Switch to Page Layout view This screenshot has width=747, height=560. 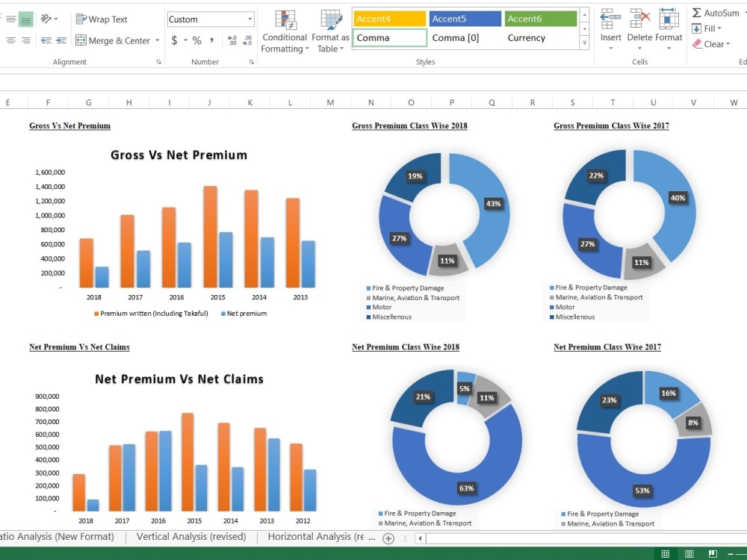click(x=689, y=554)
